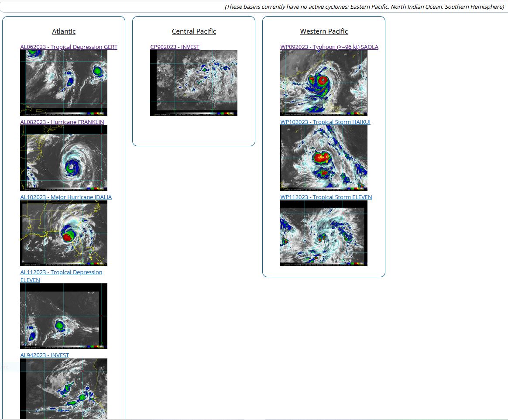
Task: Open the AL942023 INVEST link
Action: point(45,355)
